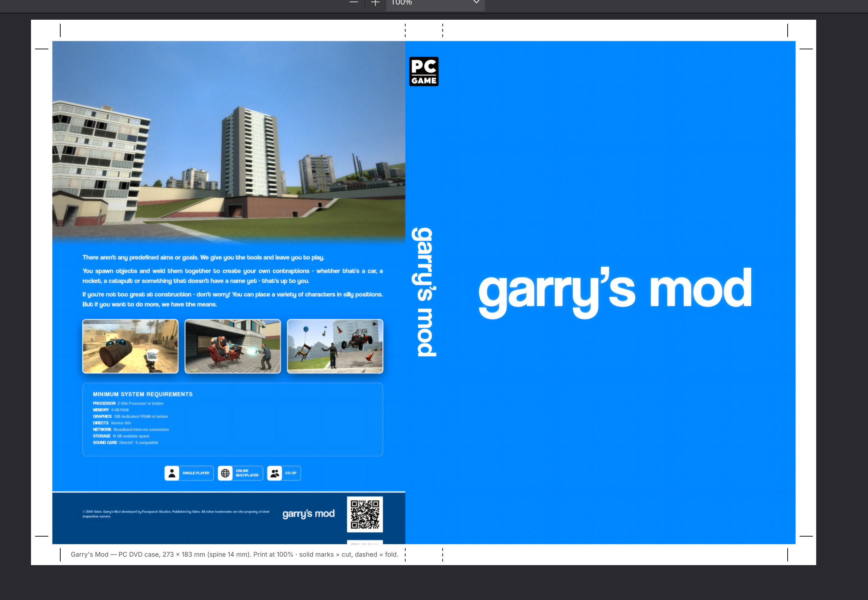Screen dimensions: 868x600
Task: Click the PC GAME logo badge
Action: [424, 72]
